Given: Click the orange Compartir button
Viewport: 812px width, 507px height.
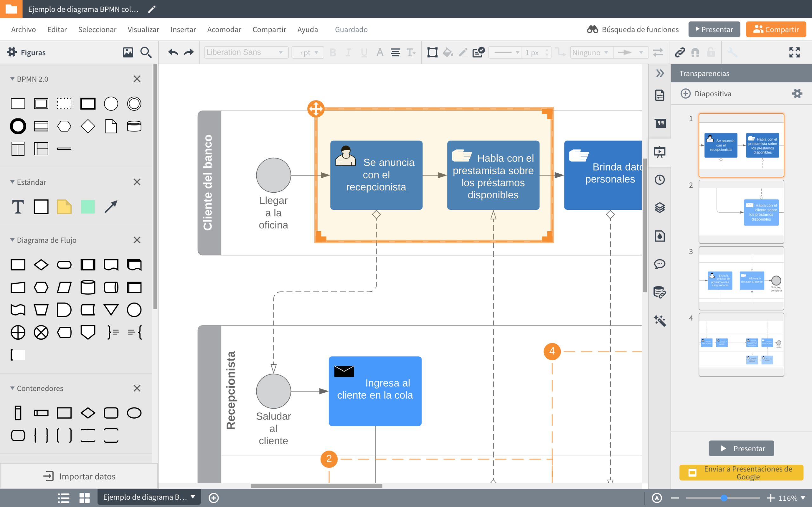Looking at the screenshot, I should pos(776,29).
